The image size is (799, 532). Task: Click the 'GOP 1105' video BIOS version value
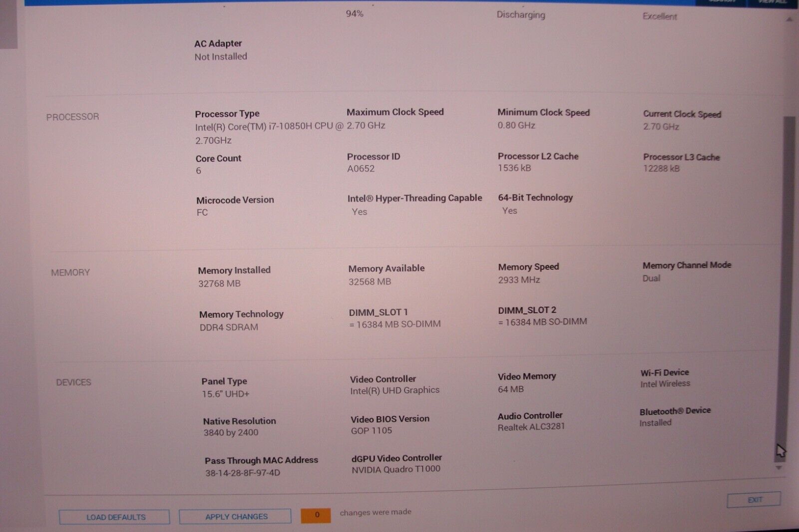371,431
